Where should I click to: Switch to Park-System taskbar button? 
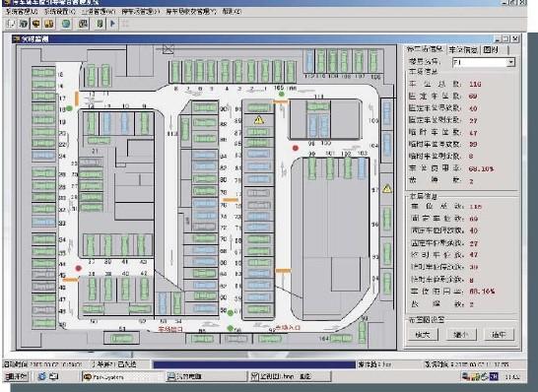click(122, 377)
